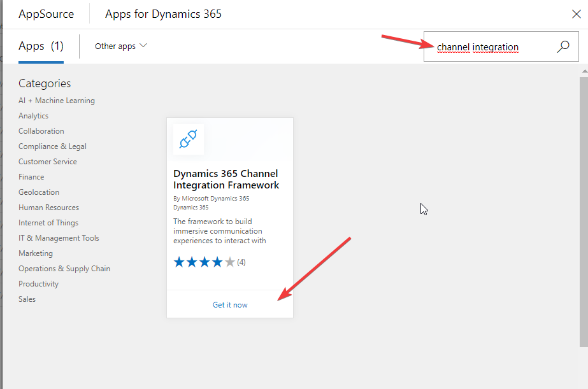The height and width of the screenshot is (389, 588).
Task: Click the scrollbar up arrow
Action: coord(584,71)
